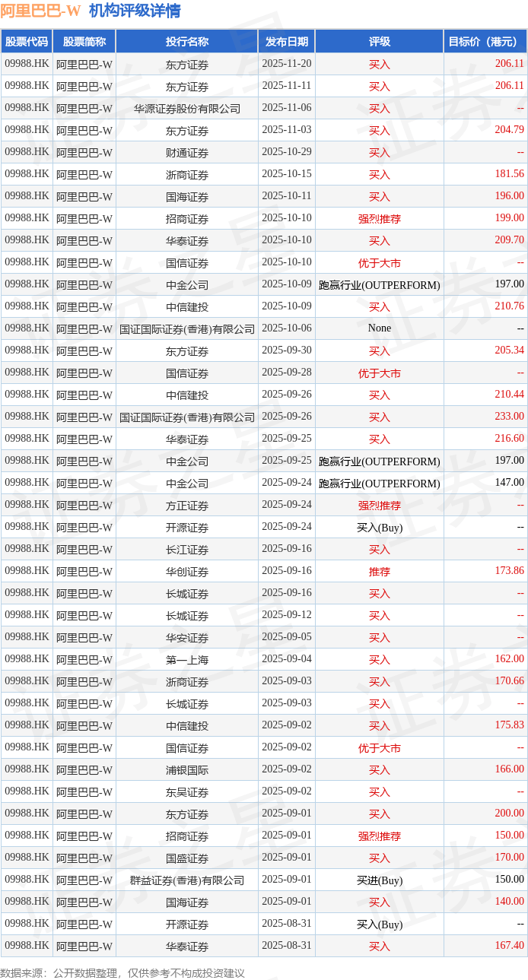Screen dimensions: 528x980
Task: Click the 东吴证券 cell
Action: pyautogui.click(x=187, y=791)
